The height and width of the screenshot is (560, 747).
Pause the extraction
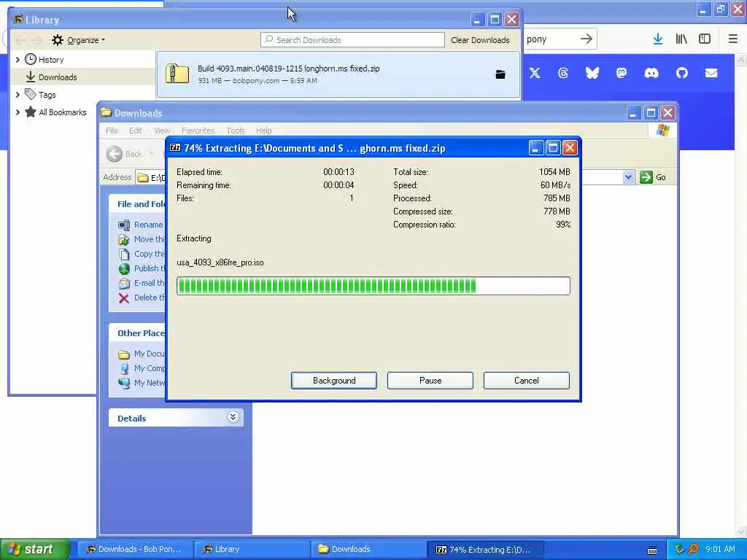[x=430, y=381]
